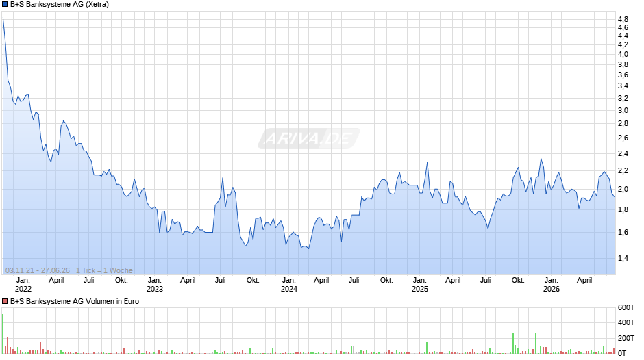Click the '0T' volume axis label

pyautogui.click(x=622, y=353)
